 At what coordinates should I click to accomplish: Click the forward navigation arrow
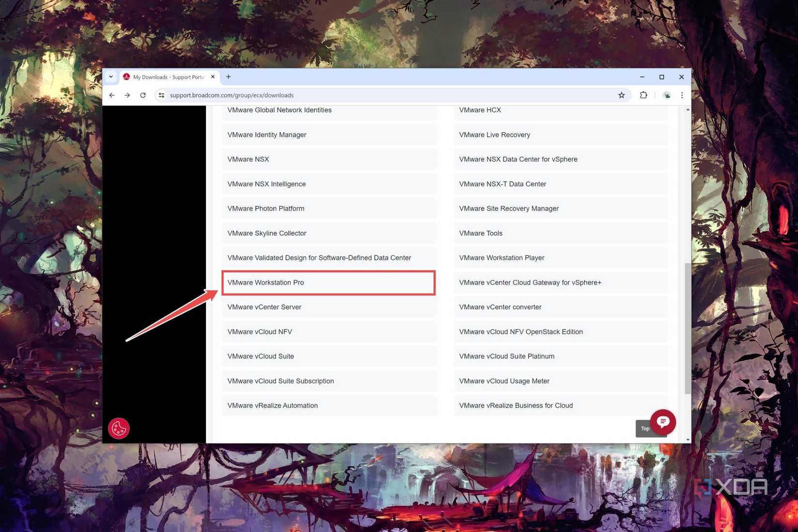127,95
